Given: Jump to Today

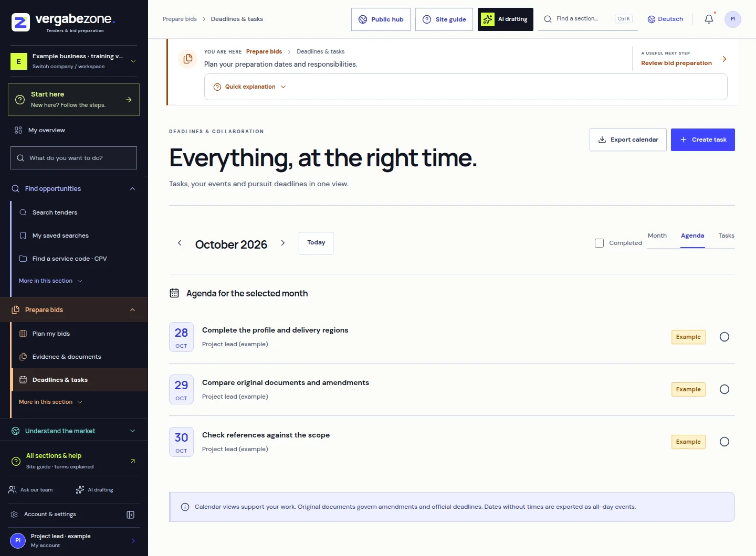Looking at the screenshot, I should (x=316, y=243).
